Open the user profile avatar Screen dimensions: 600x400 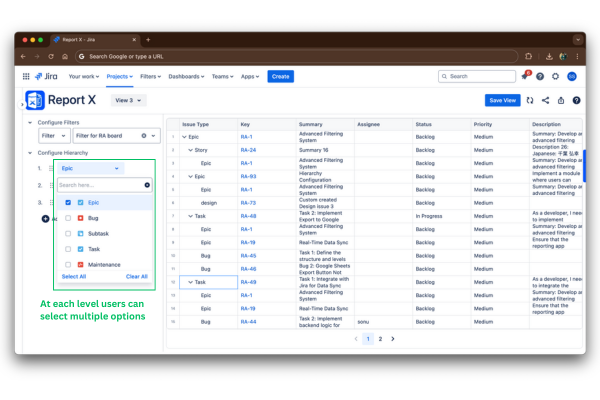pos(572,77)
